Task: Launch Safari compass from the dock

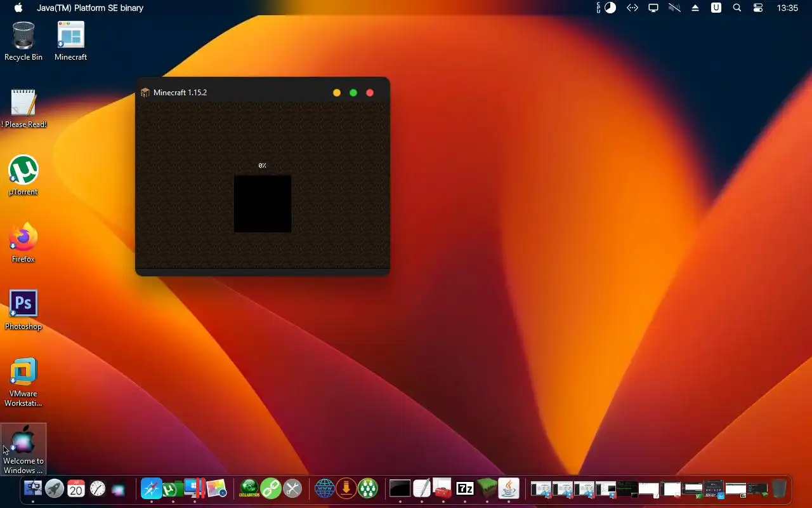Action: tap(152, 488)
